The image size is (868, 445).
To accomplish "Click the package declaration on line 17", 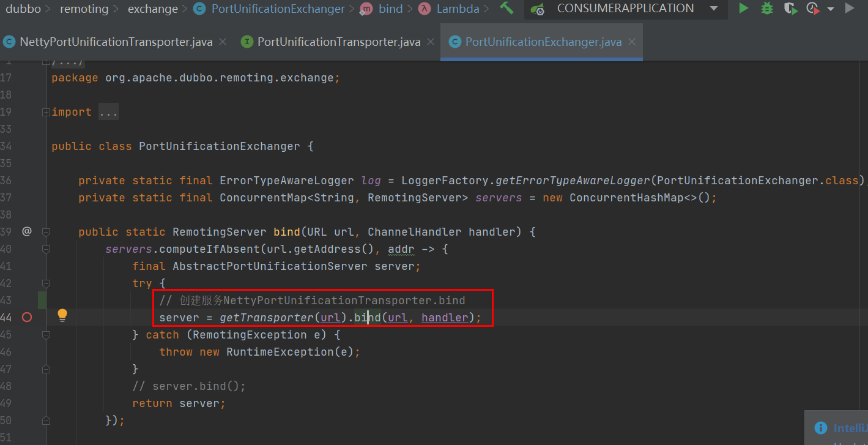I will pyautogui.click(x=196, y=78).
